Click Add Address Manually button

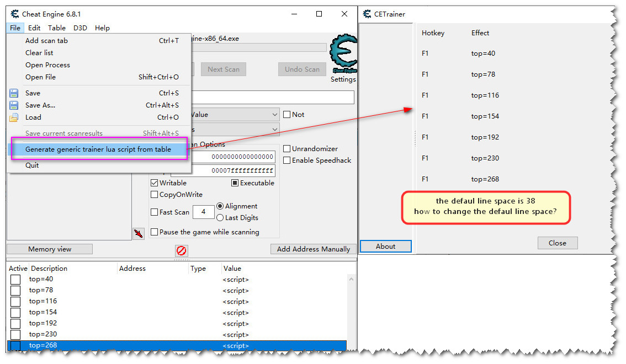(x=314, y=249)
